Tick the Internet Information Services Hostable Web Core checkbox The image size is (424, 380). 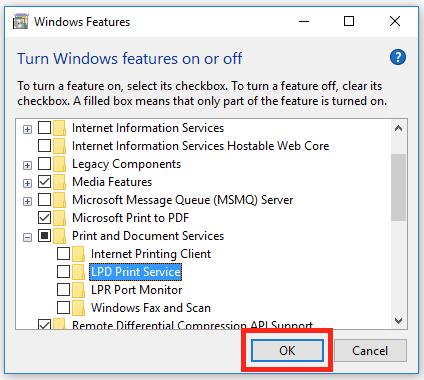(45, 146)
